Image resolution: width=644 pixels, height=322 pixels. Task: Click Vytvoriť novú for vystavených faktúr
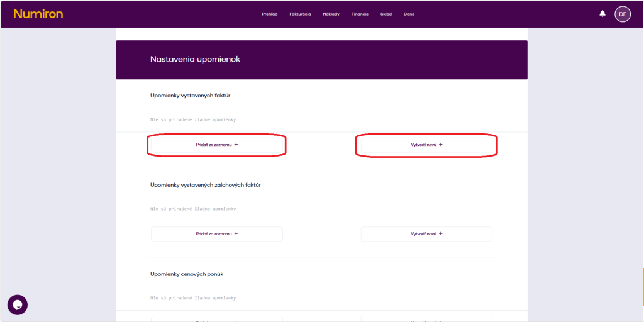[426, 145]
